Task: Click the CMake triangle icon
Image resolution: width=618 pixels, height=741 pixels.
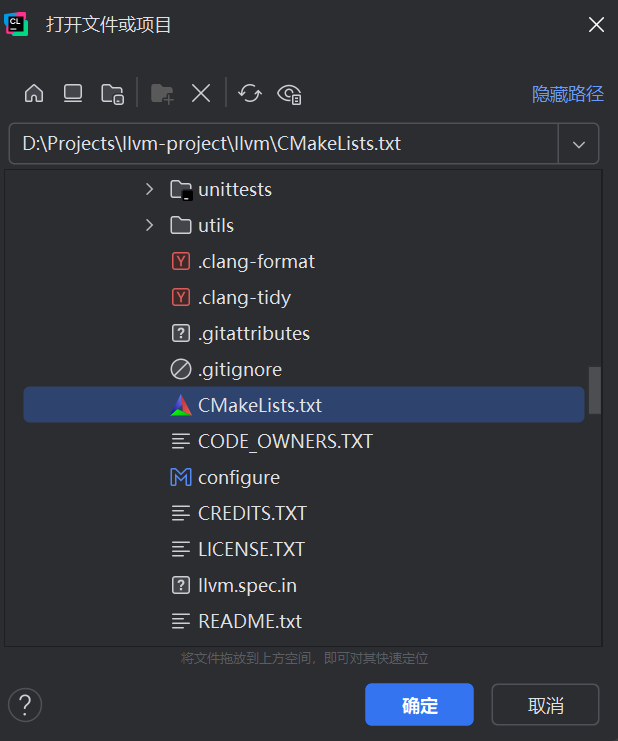Action: point(180,405)
